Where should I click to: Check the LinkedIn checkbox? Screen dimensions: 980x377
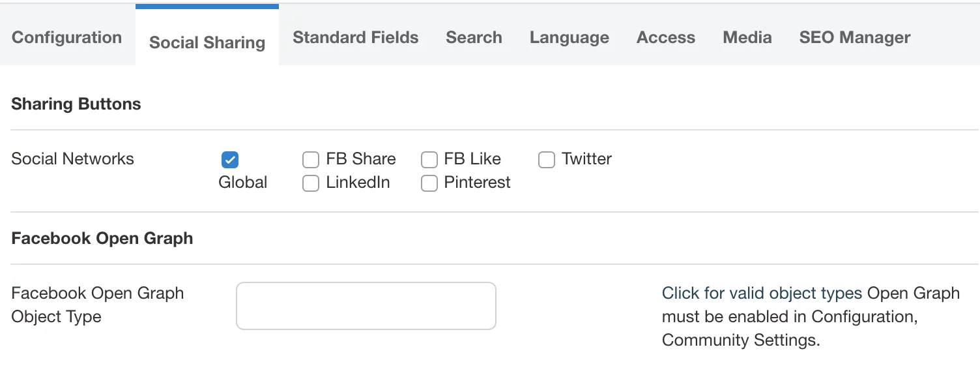coord(311,183)
